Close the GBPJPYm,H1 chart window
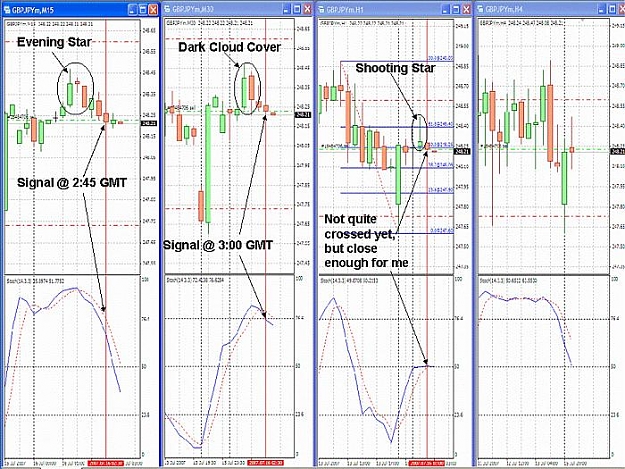Viewport: 625px width, 469px height. (x=466, y=9)
